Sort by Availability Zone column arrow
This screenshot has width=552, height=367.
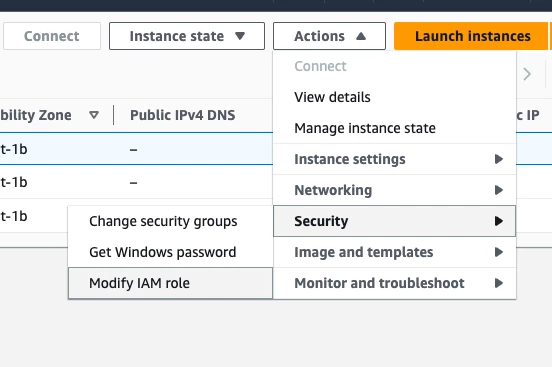point(94,115)
